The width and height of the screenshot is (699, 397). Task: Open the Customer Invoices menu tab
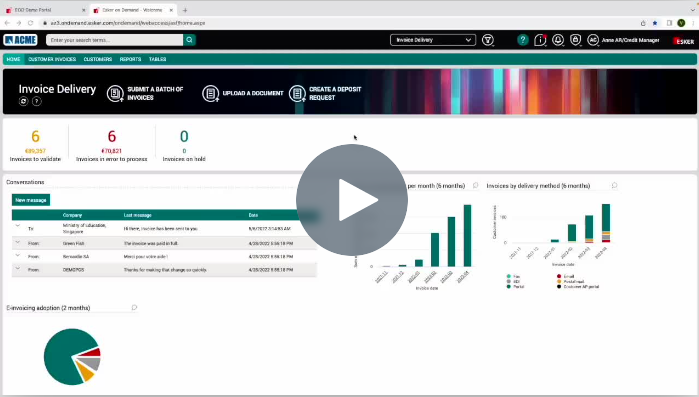[x=52, y=59]
